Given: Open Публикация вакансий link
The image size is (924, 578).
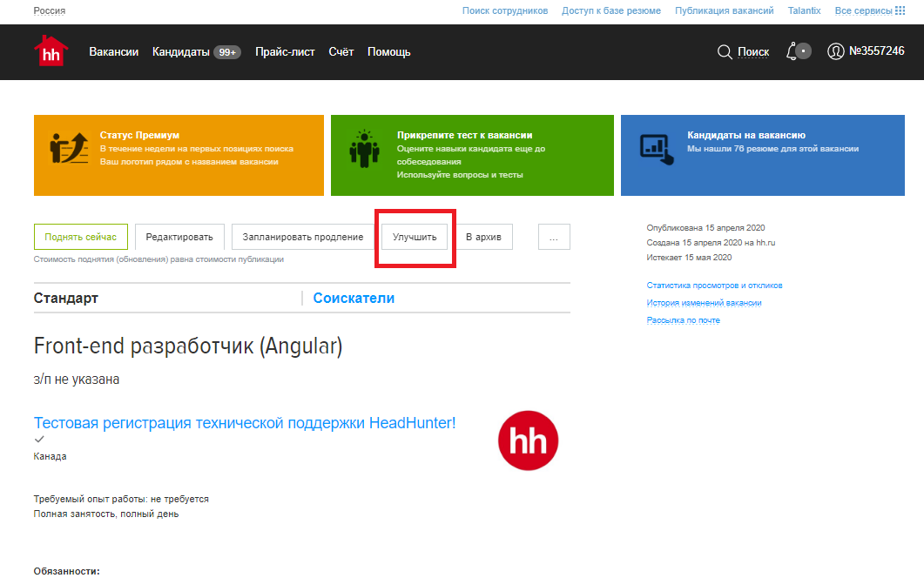Looking at the screenshot, I should click(x=725, y=10).
